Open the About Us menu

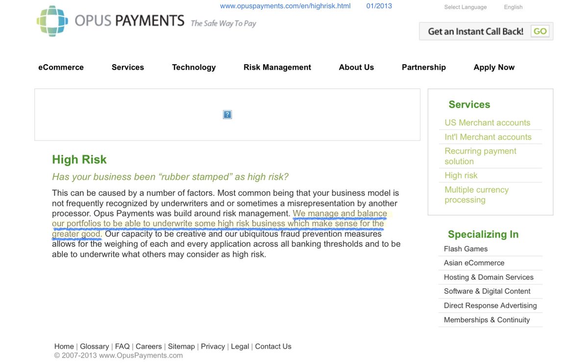[356, 68]
